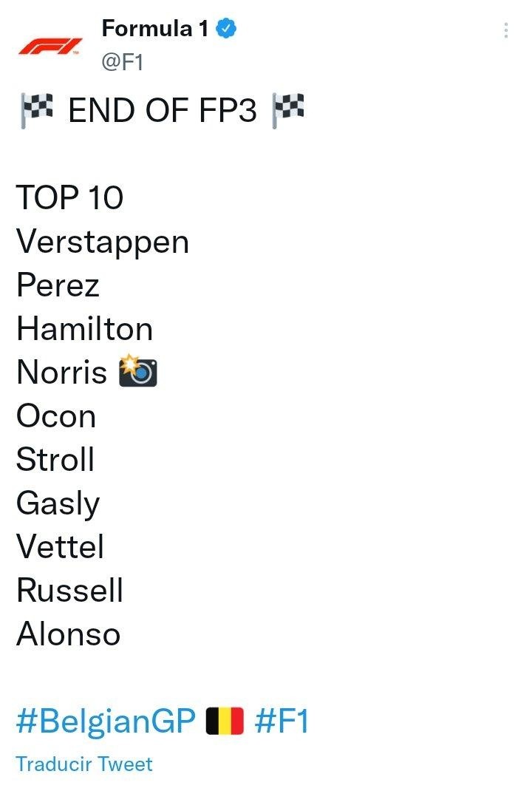532x791 pixels.
Task: Click the @F1 handle
Action: [122, 62]
